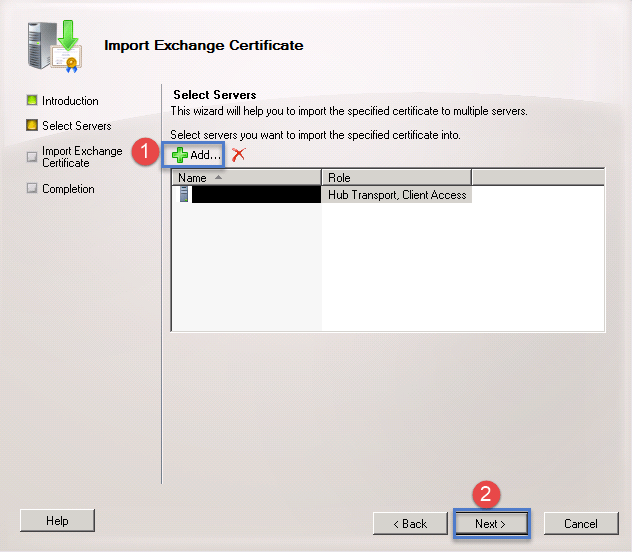Click the grey Import Exchange Certificate step indicator
This screenshot has width=632, height=552.
[x=32, y=156]
